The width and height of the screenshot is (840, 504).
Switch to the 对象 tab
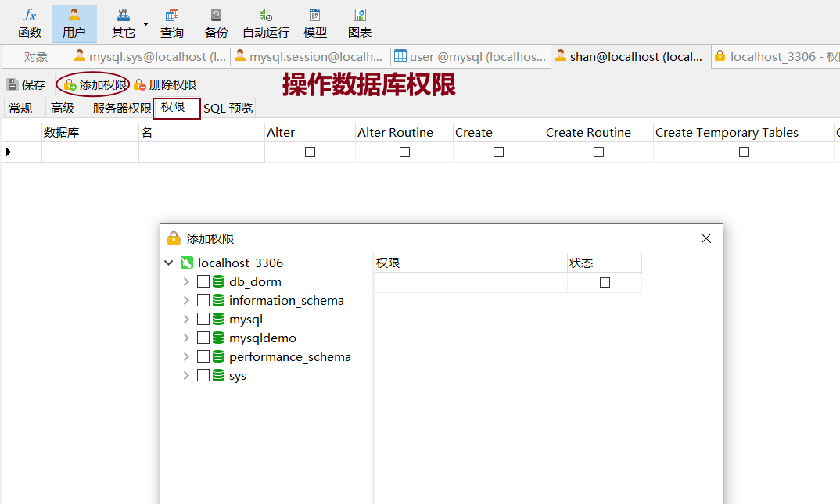point(36,57)
